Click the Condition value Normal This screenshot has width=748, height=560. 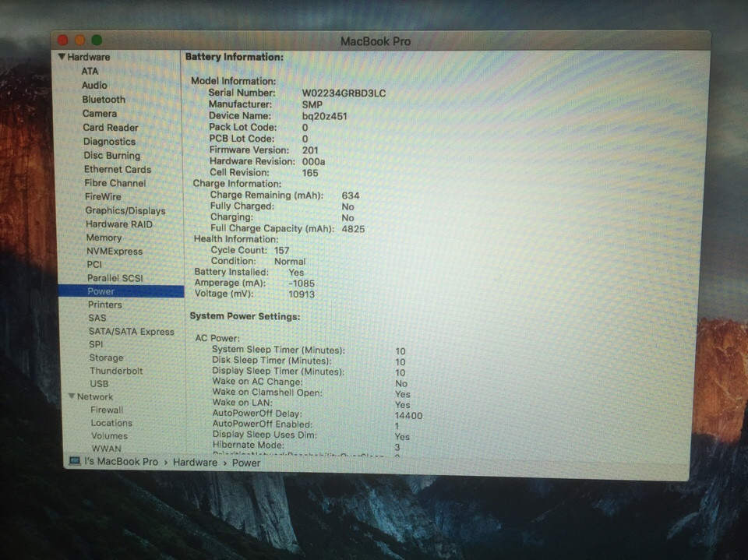[290, 262]
